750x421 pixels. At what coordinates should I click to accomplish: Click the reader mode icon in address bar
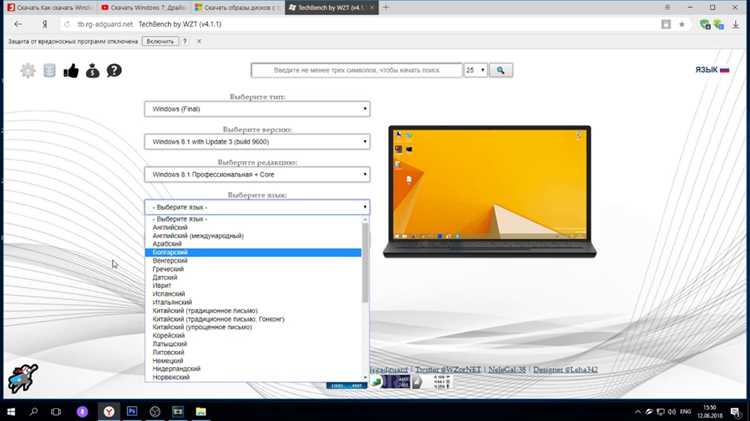click(x=666, y=24)
